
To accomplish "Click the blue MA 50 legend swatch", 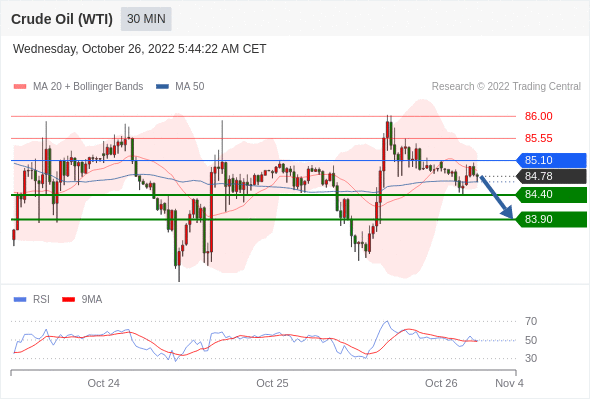I will tap(163, 87).
